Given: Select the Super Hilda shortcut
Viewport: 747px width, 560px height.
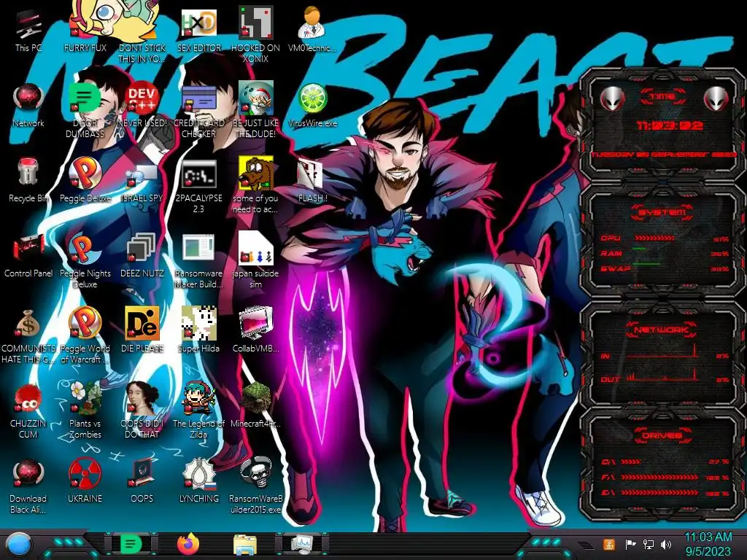Looking at the screenshot, I should click(198, 330).
